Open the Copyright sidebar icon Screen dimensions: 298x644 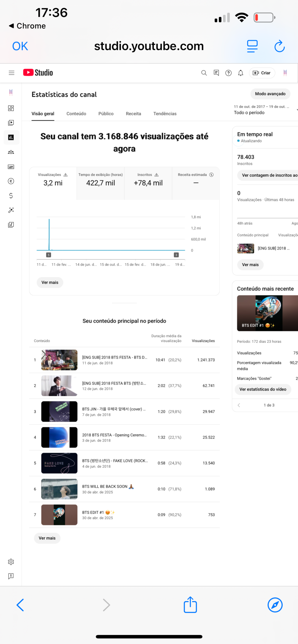click(11, 181)
